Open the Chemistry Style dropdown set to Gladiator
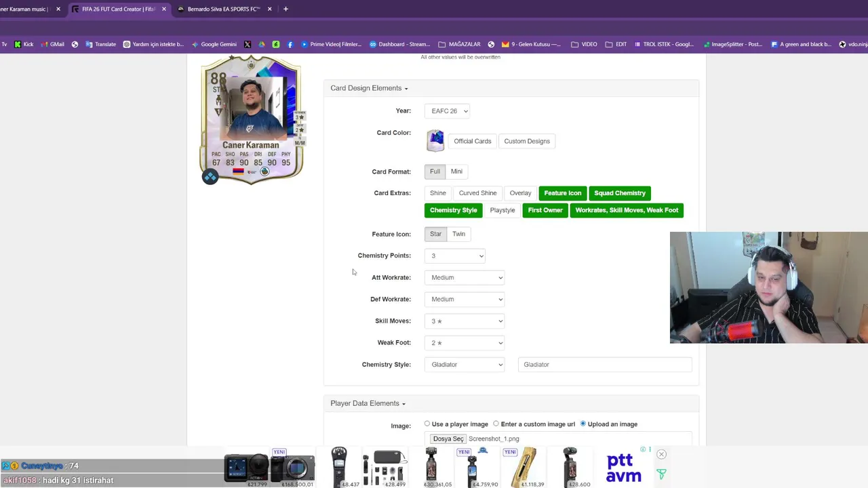868x488 pixels. click(x=465, y=365)
